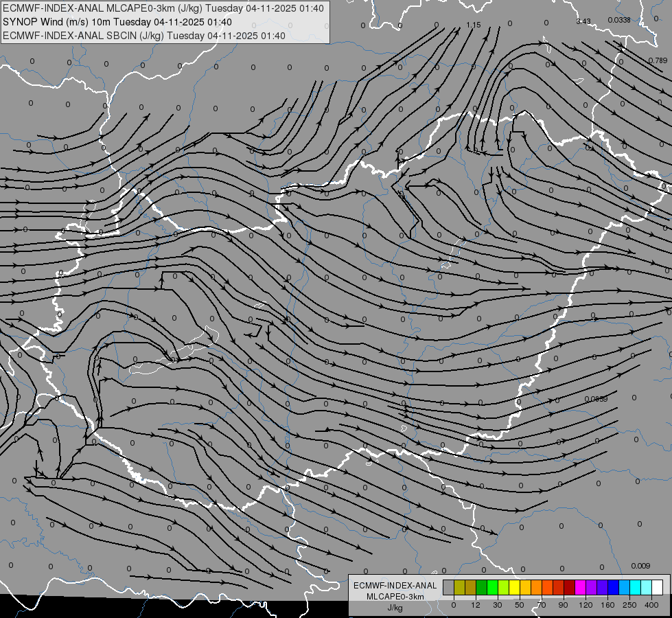Click the legend tick label 160
The width and height of the screenshot is (672, 618).
(607, 605)
